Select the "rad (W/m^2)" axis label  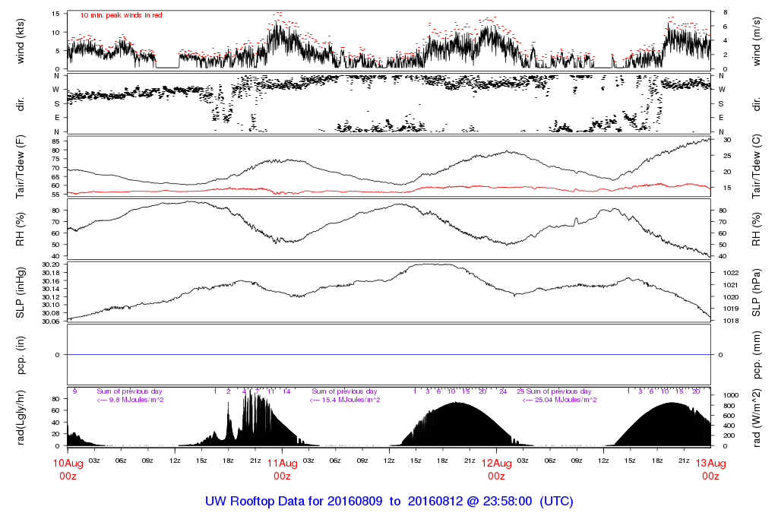(757, 417)
